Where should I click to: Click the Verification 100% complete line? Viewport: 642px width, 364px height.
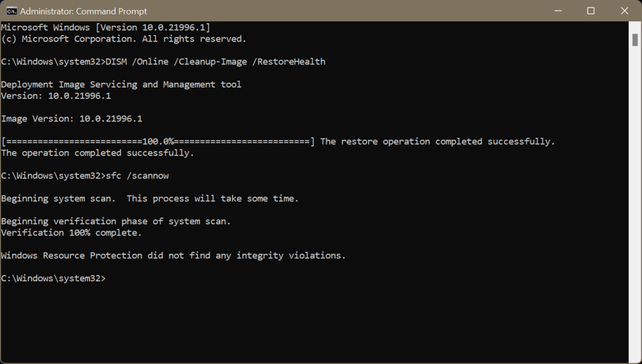pos(71,232)
